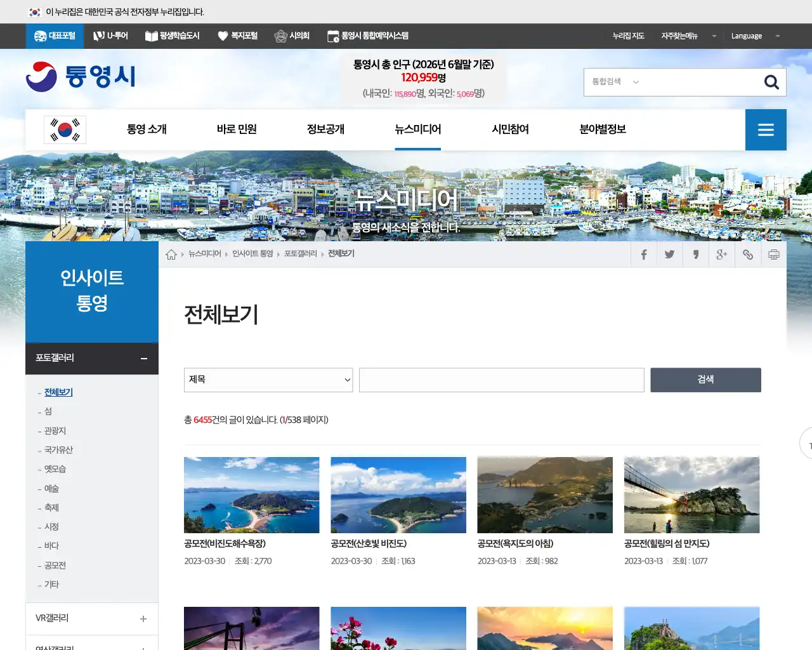812x650 pixels.
Task: Select 전체보기 in sidebar
Action: [58, 392]
